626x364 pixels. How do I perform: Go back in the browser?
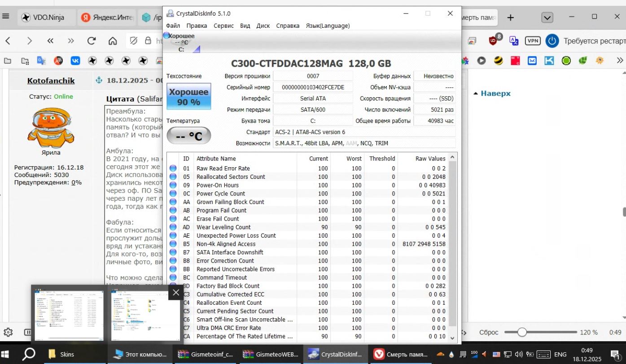[8, 41]
